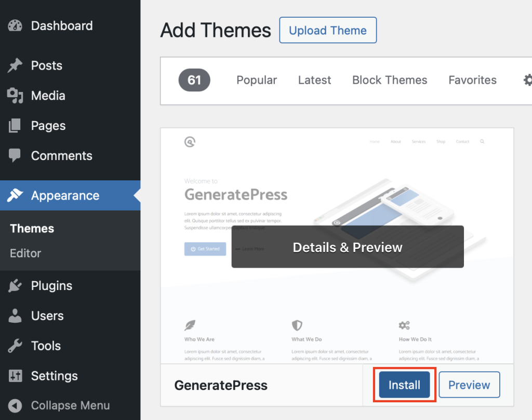Go to the Users menu
This screenshot has height=420, width=532.
[70, 316]
